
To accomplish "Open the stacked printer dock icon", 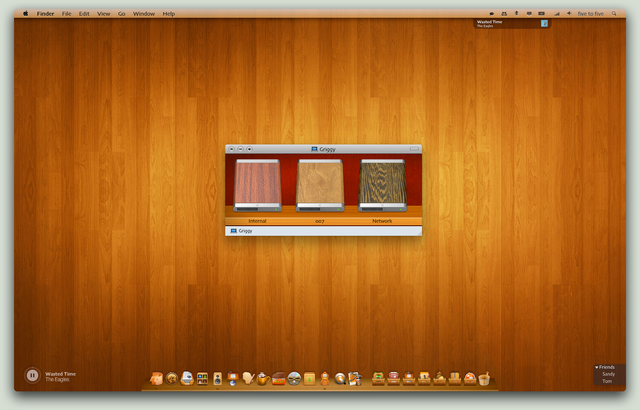I will pos(187,378).
